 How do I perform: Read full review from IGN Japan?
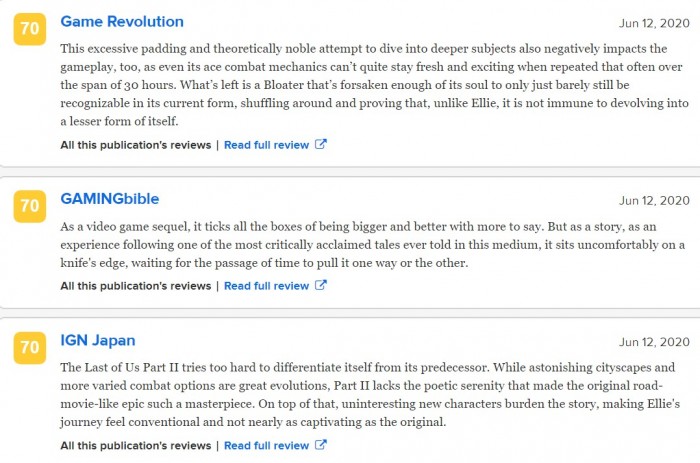pos(266,445)
